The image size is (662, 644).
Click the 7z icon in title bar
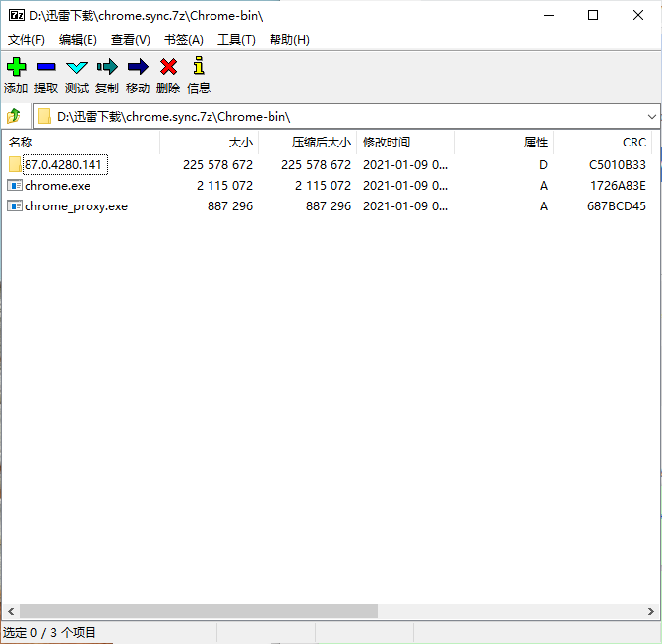17,15
